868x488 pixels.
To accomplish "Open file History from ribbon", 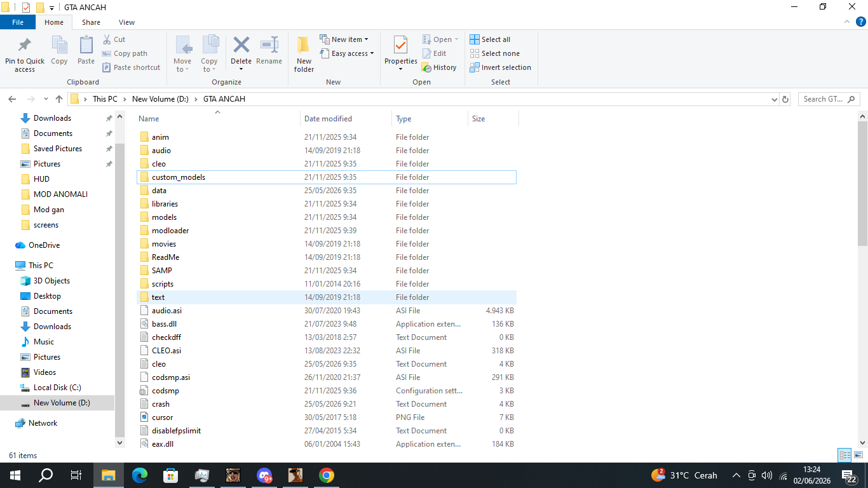I will click(x=439, y=67).
